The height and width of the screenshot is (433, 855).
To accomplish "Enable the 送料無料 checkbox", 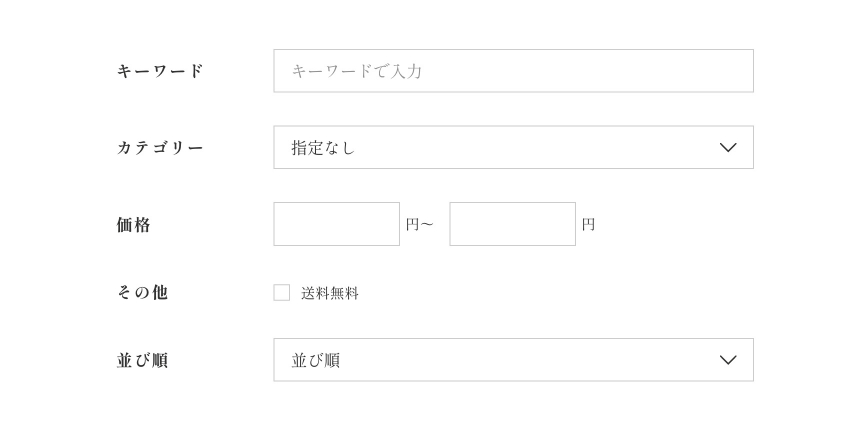I will tap(282, 293).
